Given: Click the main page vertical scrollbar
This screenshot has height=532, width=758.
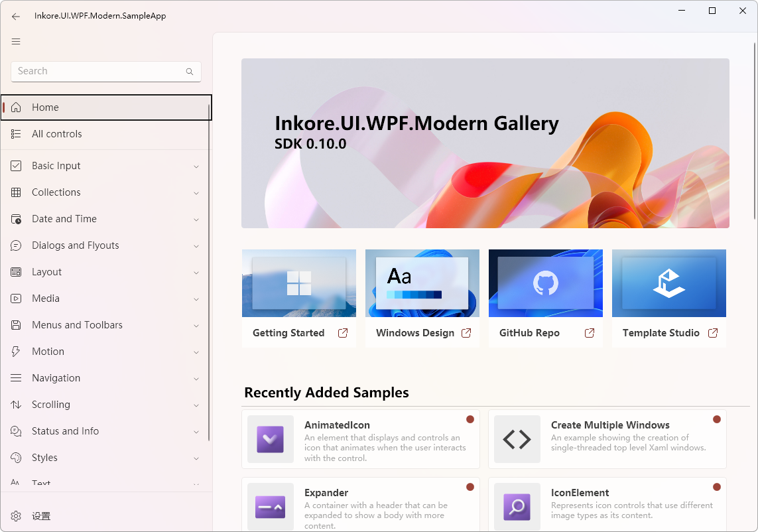Looking at the screenshot, I should (754, 131).
